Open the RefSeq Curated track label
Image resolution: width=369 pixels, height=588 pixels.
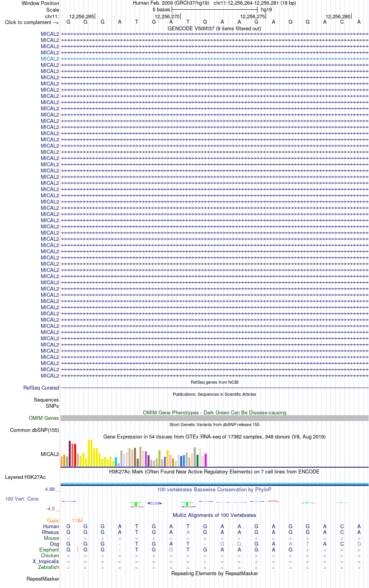point(41,388)
